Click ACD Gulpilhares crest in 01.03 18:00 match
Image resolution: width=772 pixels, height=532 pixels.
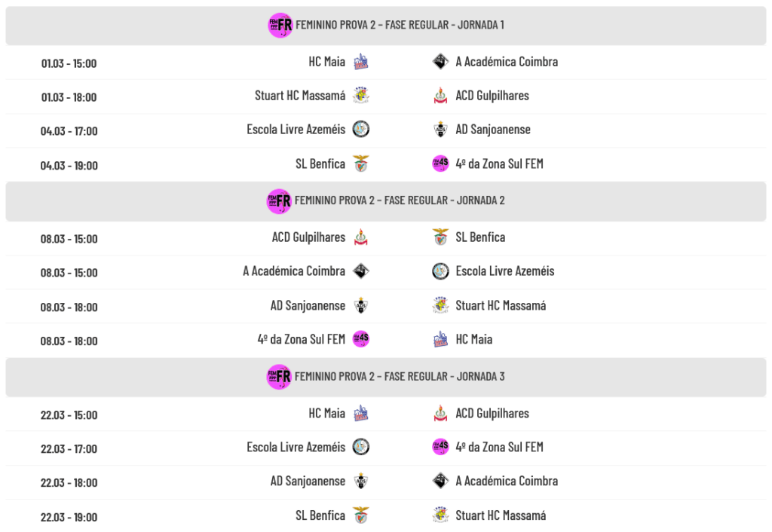tap(441, 96)
